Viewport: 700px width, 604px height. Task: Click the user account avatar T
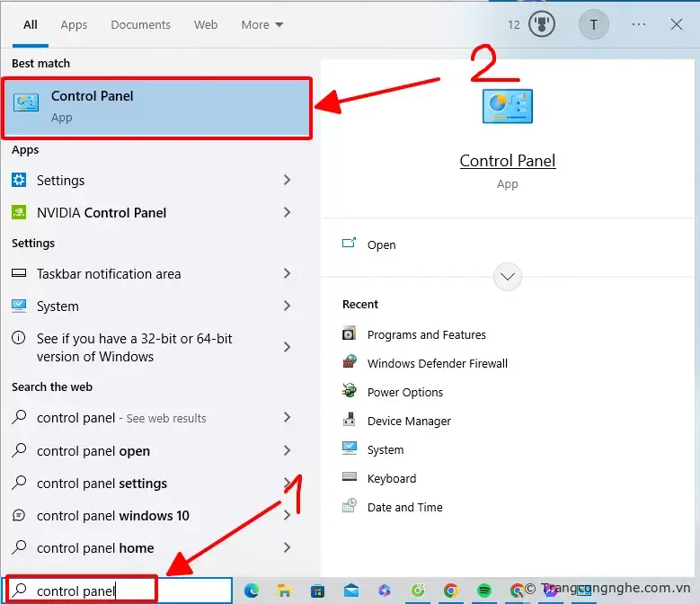click(x=593, y=25)
